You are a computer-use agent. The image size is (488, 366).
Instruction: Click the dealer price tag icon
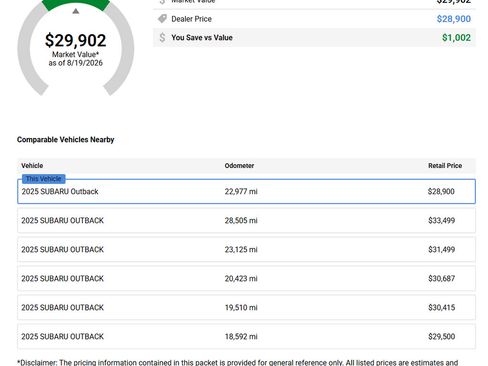coord(162,19)
